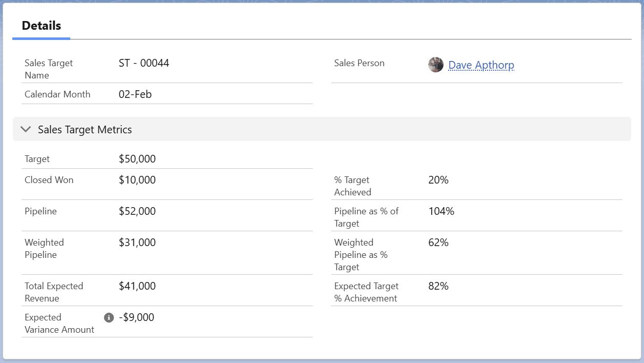Show info tooltip for Expected Variance Amount
This screenshot has width=644, height=363.
[109, 318]
